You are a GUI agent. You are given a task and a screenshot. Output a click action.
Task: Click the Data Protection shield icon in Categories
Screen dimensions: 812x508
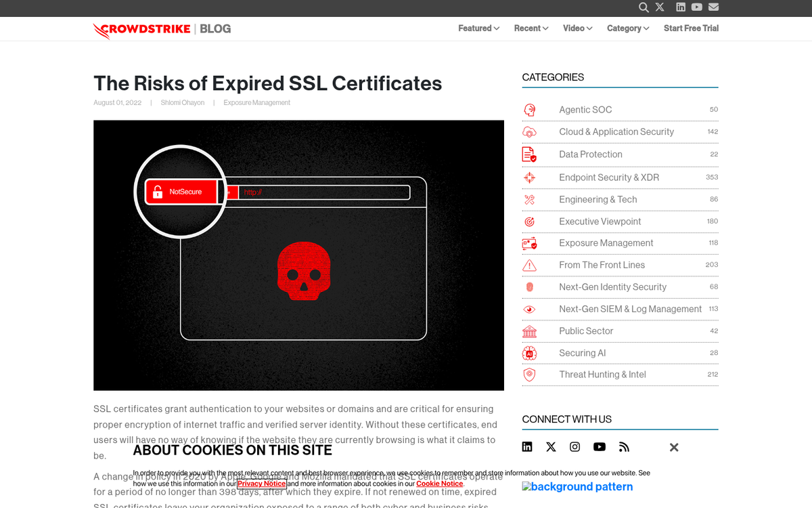(530, 154)
